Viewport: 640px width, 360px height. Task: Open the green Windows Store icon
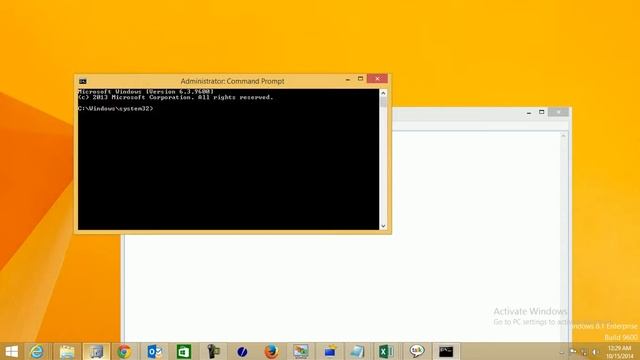coord(184,351)
